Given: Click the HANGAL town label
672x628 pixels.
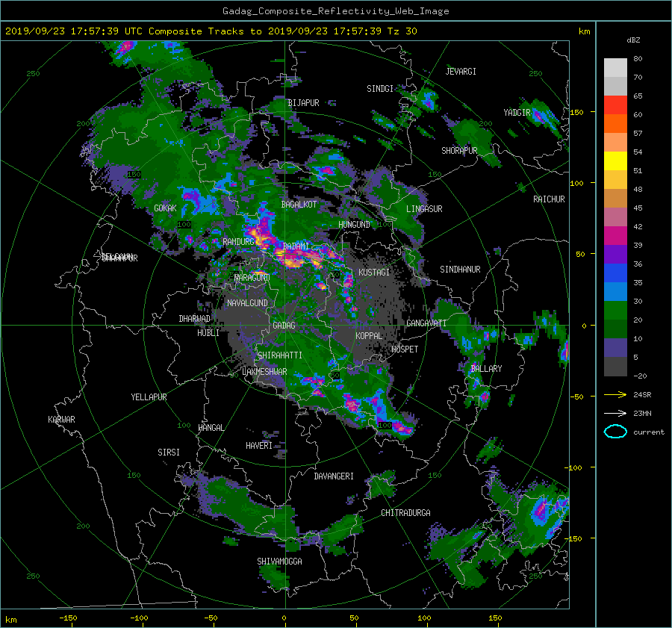Looking at the screenshot, I should coord(211,427).
